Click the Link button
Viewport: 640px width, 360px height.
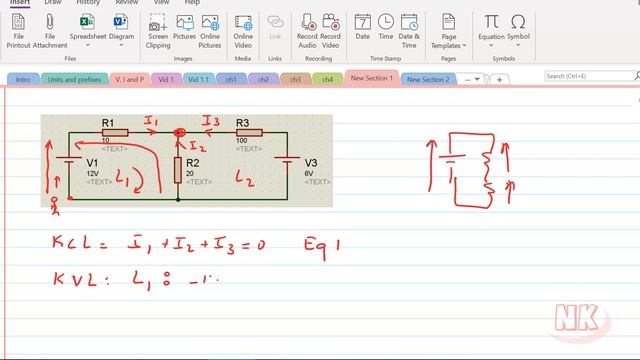[275, 27]
